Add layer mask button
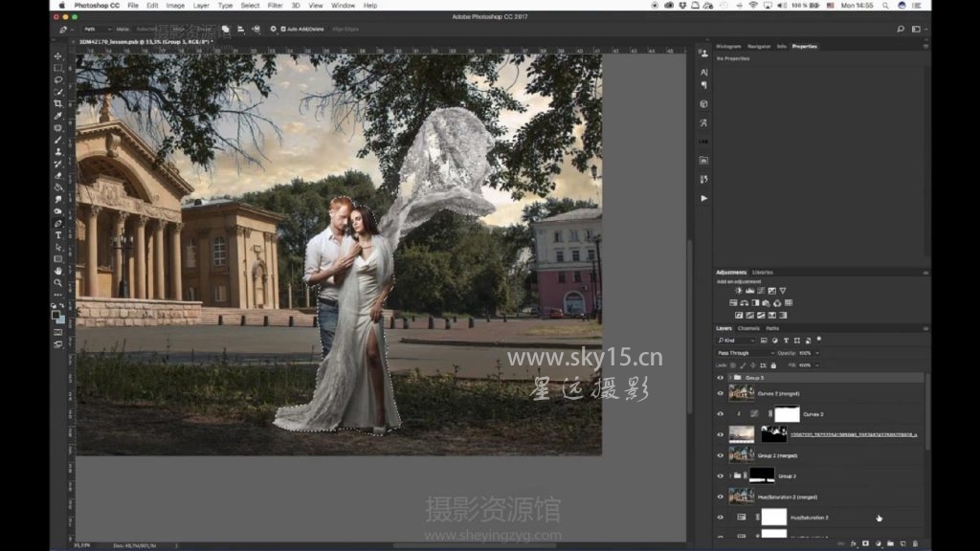980x551 pixels. (x=865, y=544)
